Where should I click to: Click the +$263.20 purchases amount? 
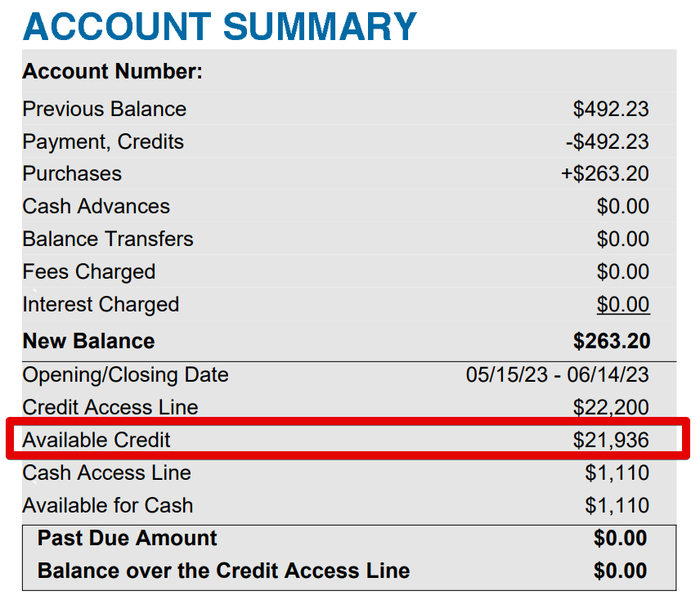pos(605,174)
